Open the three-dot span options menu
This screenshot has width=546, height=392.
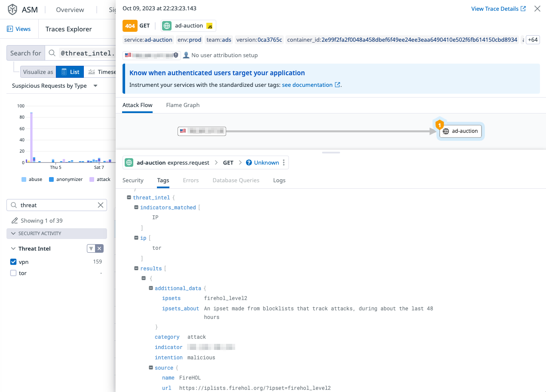point(283,162)
